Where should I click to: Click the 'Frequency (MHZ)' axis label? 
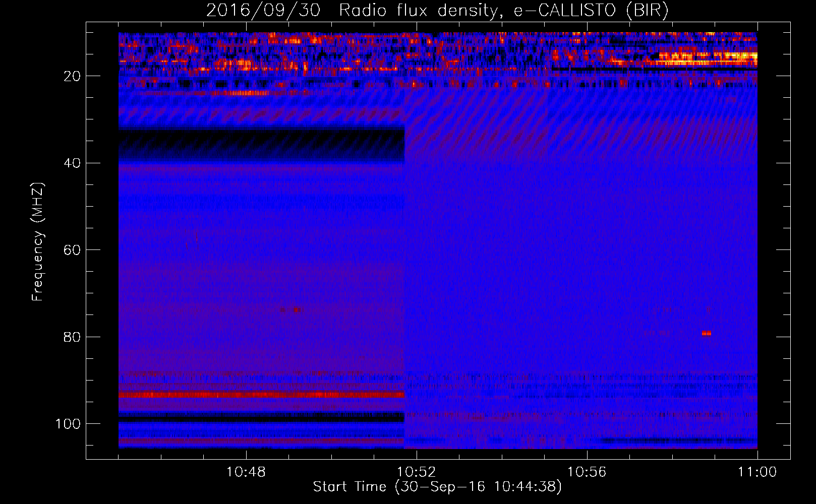[38, 242]
